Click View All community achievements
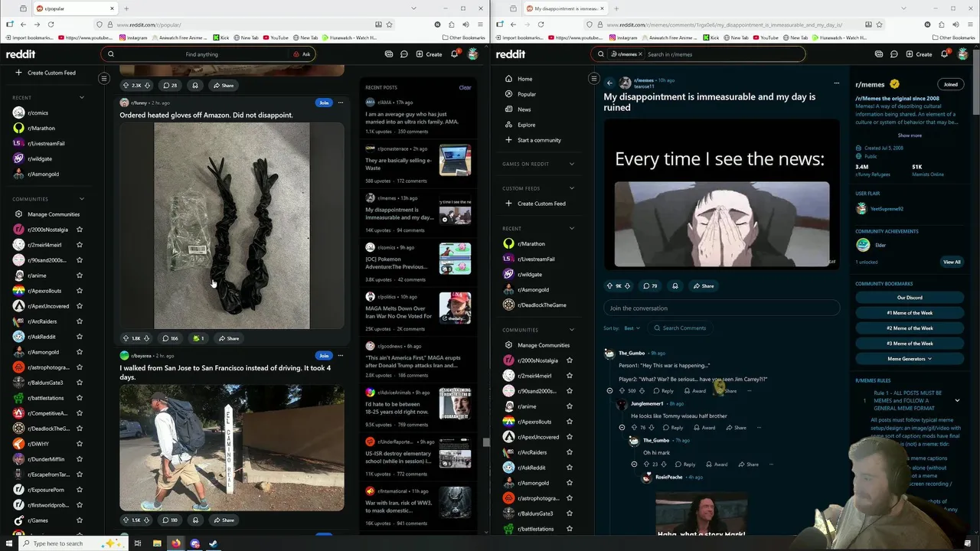Viewport: 980px width, 551px height. [x=952, y=262]
